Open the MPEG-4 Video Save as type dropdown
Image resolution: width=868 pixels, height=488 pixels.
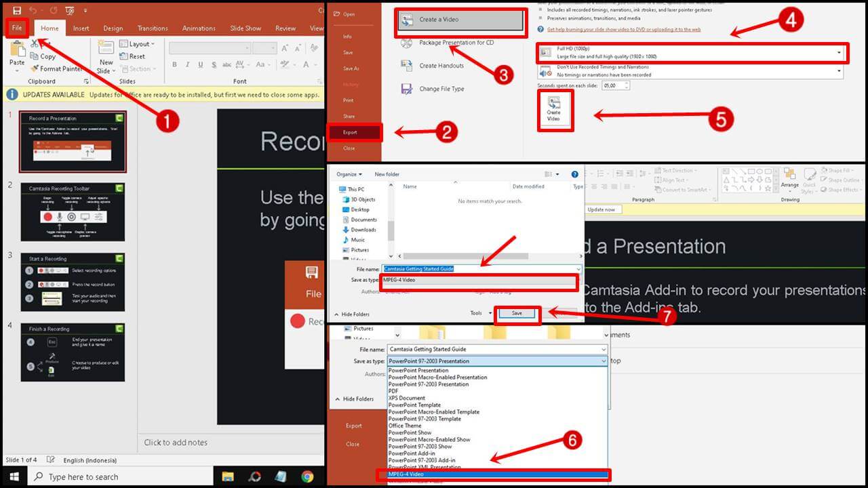[x=480, y=280]
